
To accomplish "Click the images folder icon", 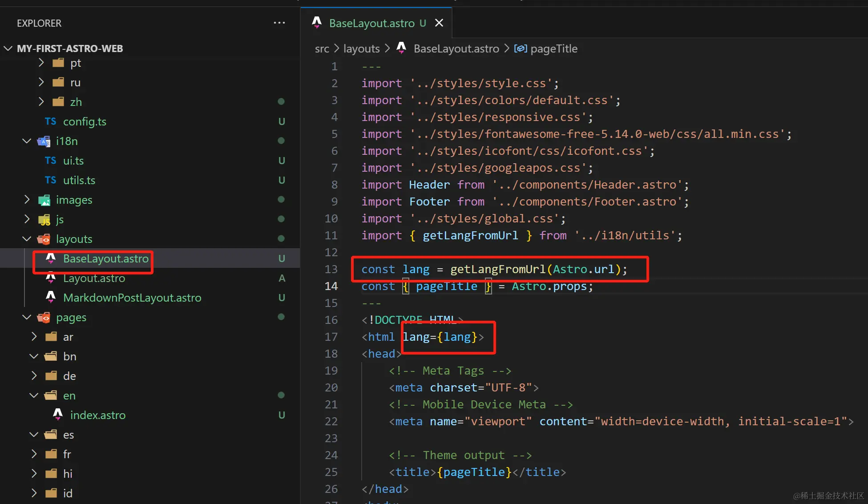I will (44, 200).
